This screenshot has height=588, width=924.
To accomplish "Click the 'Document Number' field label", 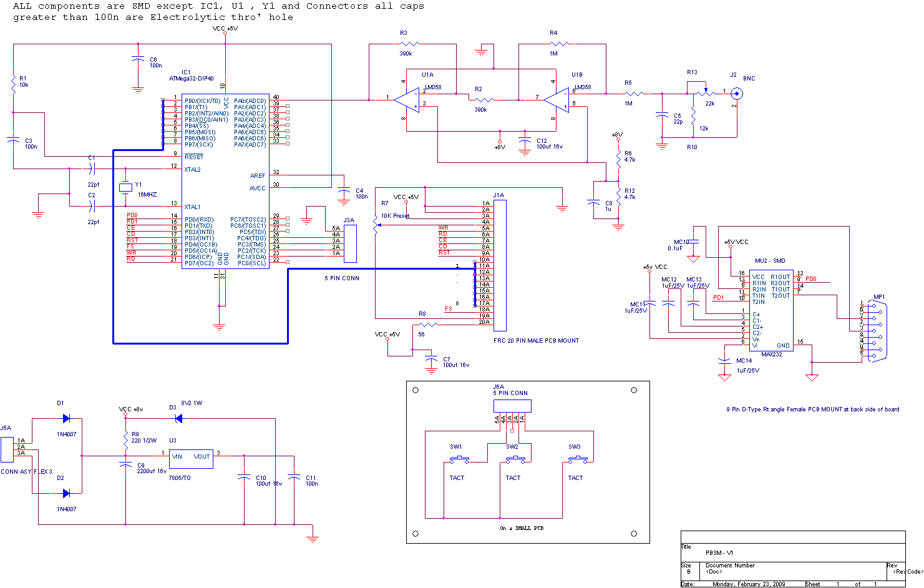I will pyautogui.click(x=731, y=566).
